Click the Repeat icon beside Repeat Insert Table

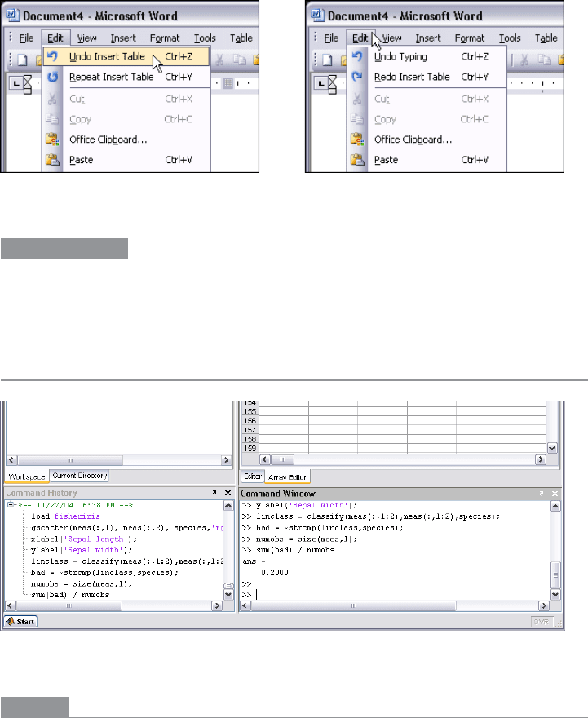pyautogui.click(x=52, y=77)
